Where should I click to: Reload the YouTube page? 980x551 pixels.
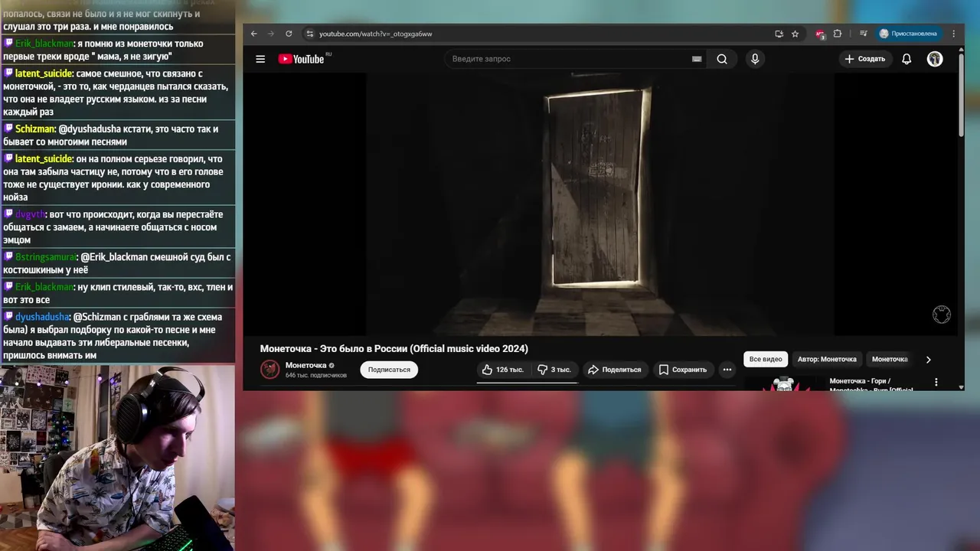(289, 34)
